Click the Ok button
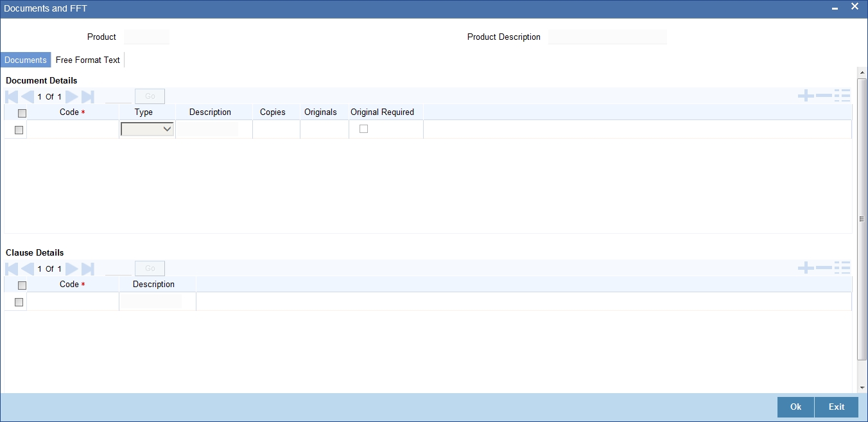Viewport: 868px width, 422px height. tap(795, 407)
